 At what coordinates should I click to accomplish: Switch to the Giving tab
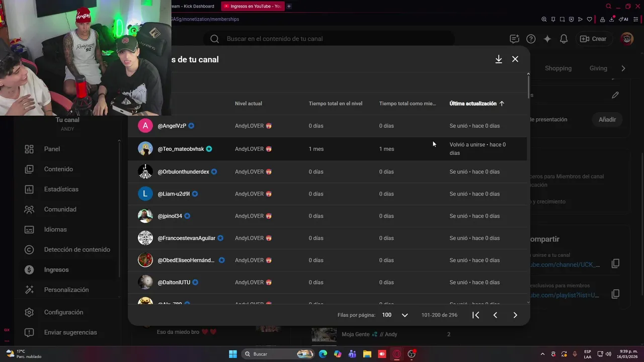[x=598, y=68]
